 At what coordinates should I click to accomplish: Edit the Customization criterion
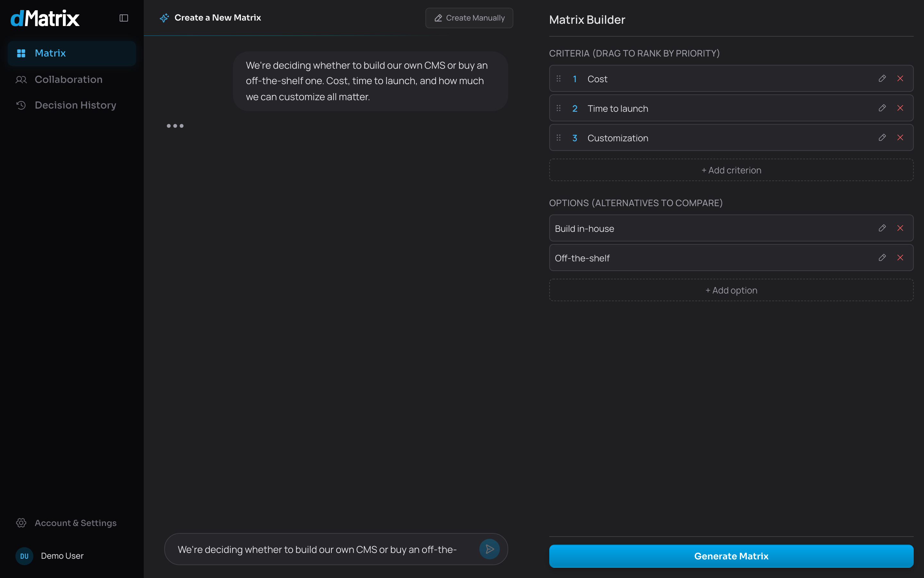(882, 137)
